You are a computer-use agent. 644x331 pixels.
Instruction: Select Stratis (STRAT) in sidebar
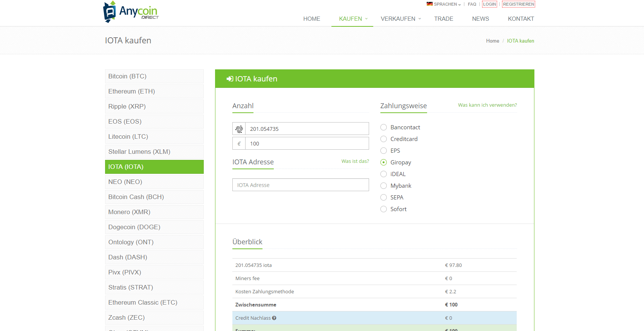(154, 287)
